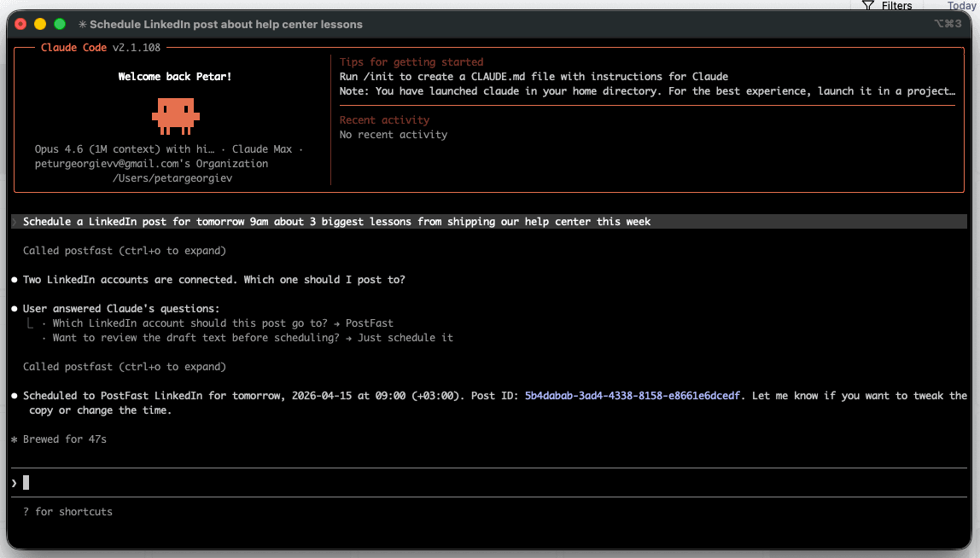The height and width of the screenshot is (558, 980).
Task: Expand the answered questions tree branch
Action: (29, 323)
